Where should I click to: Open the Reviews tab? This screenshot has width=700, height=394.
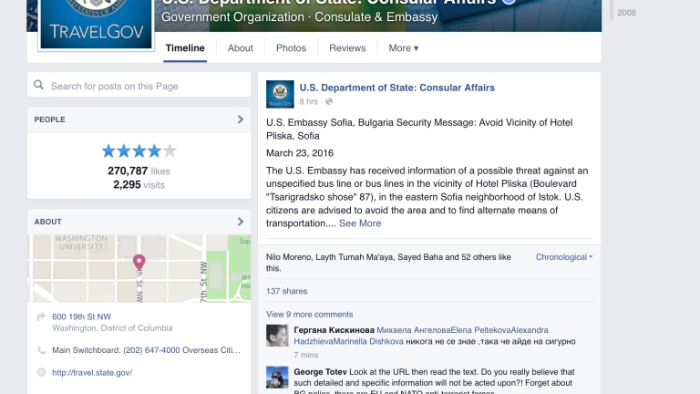coord(347,48)
